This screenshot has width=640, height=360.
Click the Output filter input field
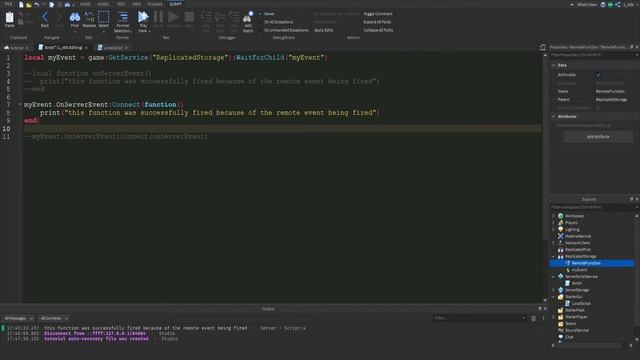[x=480, y=318]
